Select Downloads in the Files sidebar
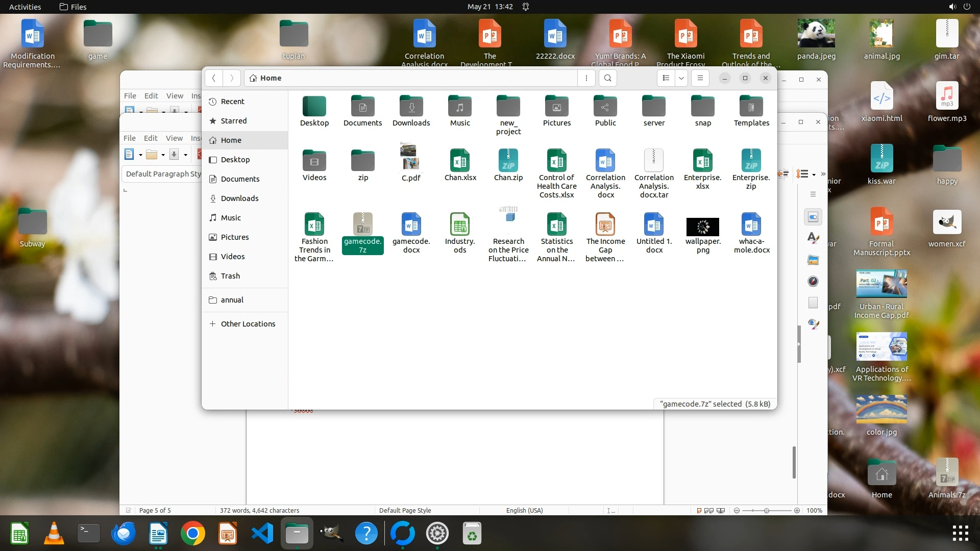Image resolution: width=980 pixels, height=551 pixels. [239, 198]
